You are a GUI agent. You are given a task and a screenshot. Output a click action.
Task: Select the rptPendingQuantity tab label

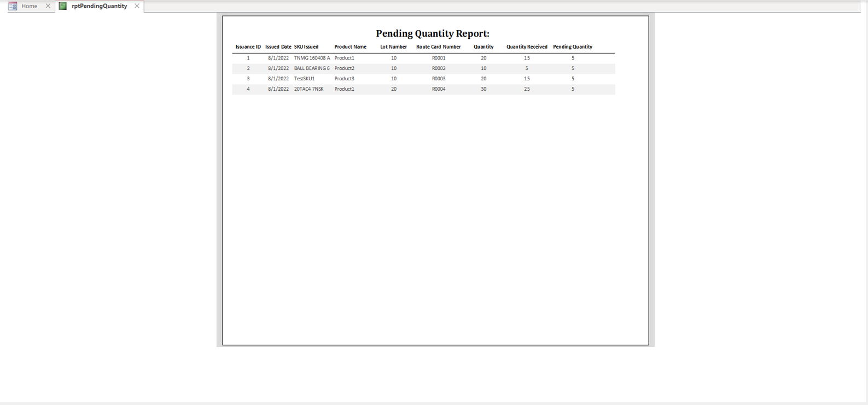[x=99, y=6]
